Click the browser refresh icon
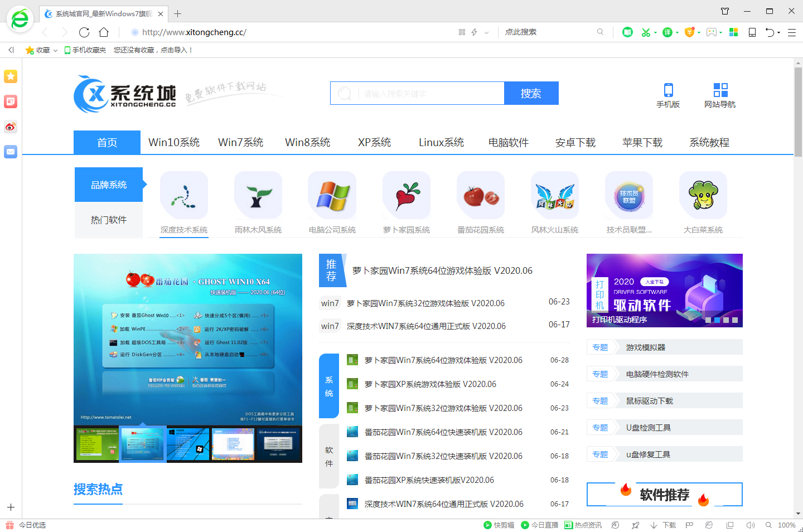The width and height of the screenshot is (803, 532). (84, 32)
